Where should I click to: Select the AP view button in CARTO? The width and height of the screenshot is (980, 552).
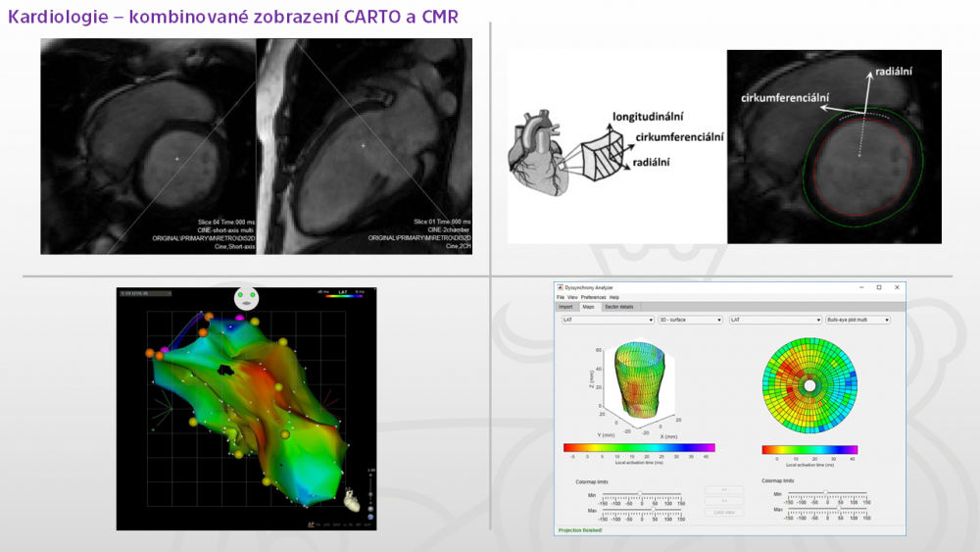[x=311, y=525]
